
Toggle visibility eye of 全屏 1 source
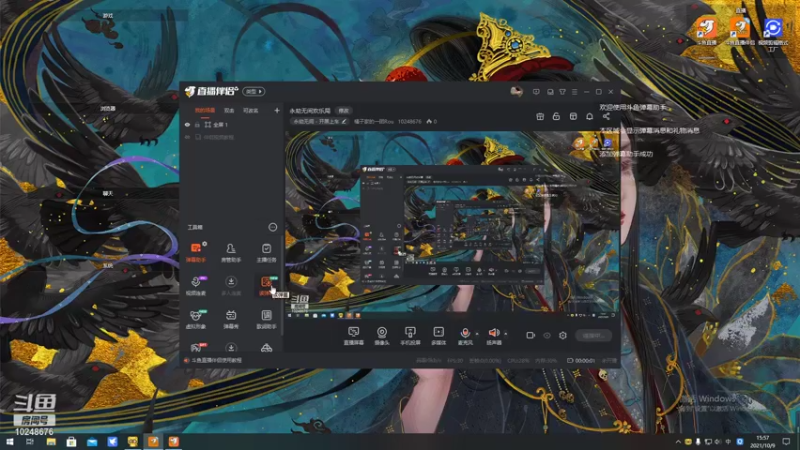click(x=187, y=124)
